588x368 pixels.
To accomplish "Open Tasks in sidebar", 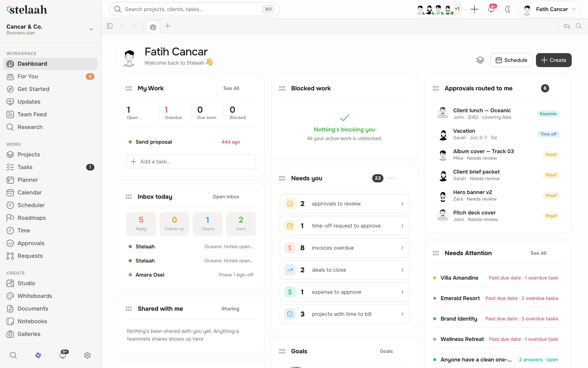I will point(50,167).
